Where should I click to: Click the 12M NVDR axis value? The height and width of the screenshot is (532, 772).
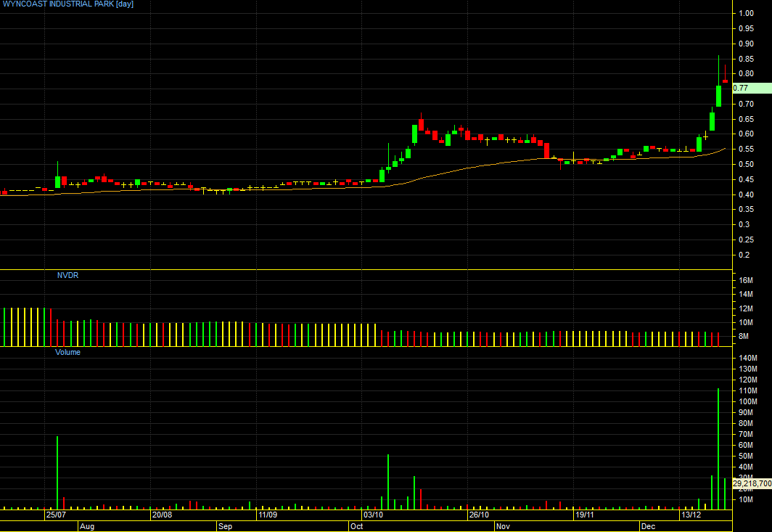tap(746, 308)
